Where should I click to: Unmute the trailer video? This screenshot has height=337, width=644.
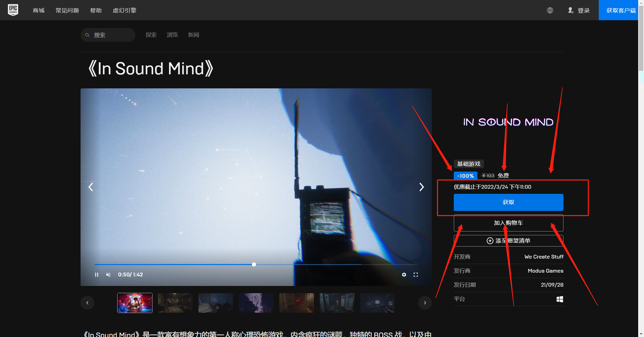(108, 274)
